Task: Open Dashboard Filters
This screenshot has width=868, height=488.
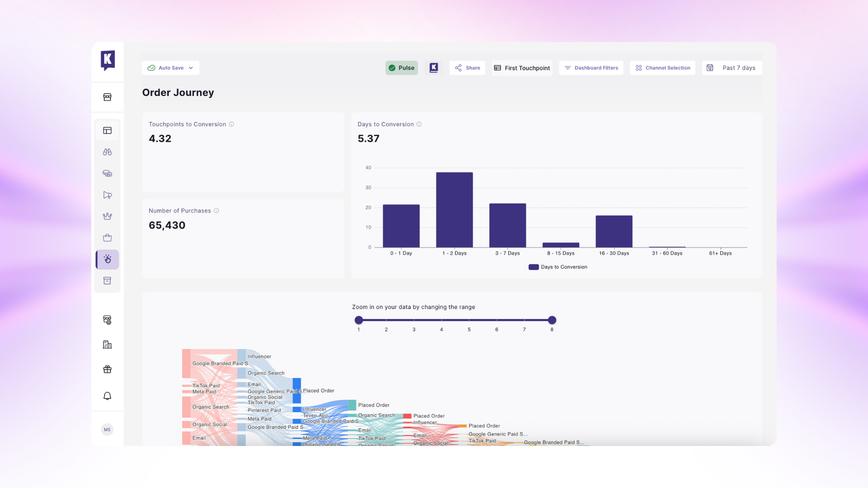Action: (591, 68)
